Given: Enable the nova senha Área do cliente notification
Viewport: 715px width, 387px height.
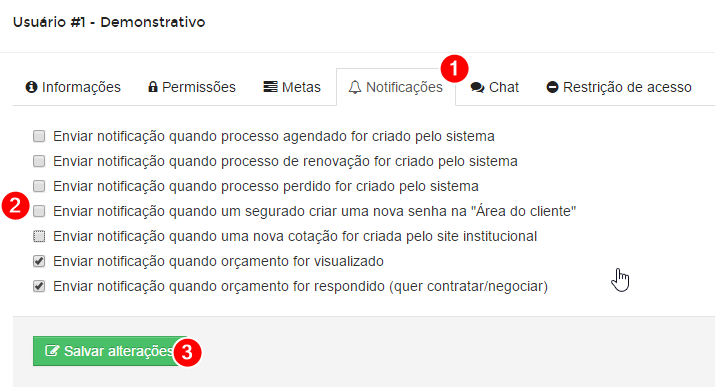Looking at the screenshot, I should tap(39, 212).
